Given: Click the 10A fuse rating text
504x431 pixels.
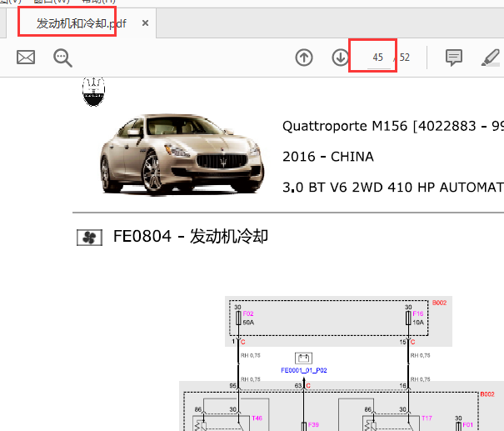Looking at the screenshot, I should [418, 323].
